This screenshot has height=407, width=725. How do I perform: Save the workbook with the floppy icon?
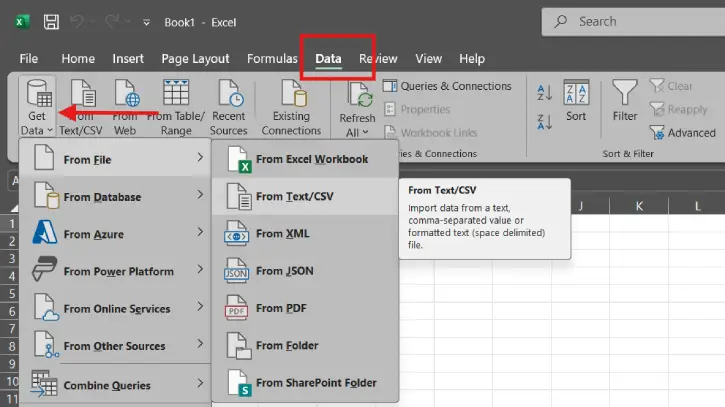(x=51, y=22)
